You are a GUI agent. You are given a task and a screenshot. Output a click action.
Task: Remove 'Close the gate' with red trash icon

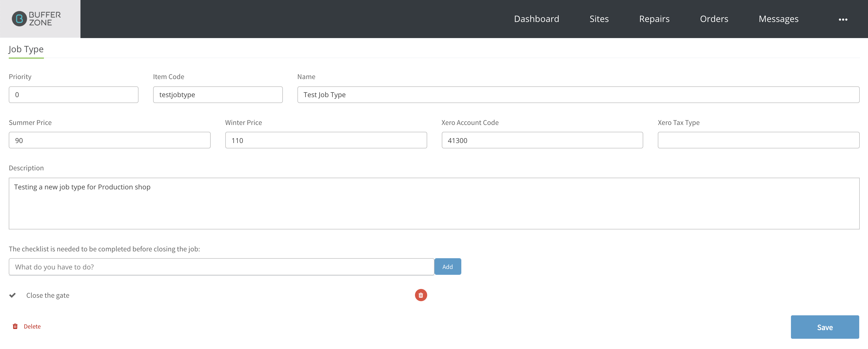[421, 295]
